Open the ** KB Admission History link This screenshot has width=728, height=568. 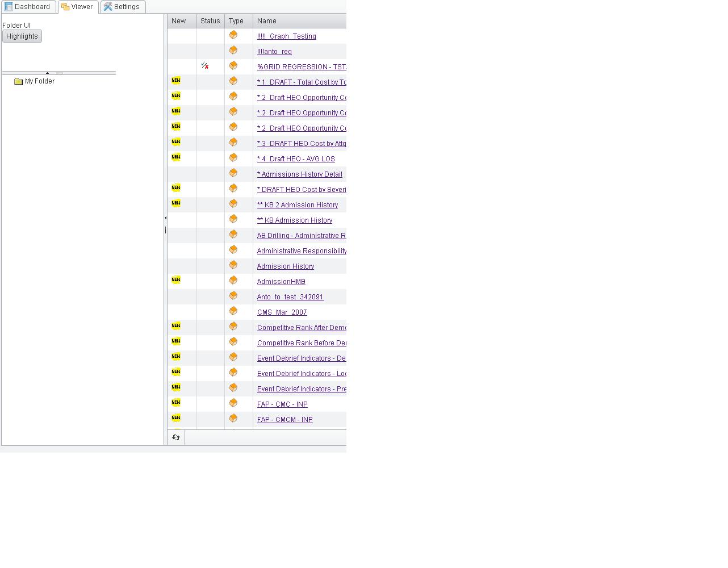[x=295, y=220]
